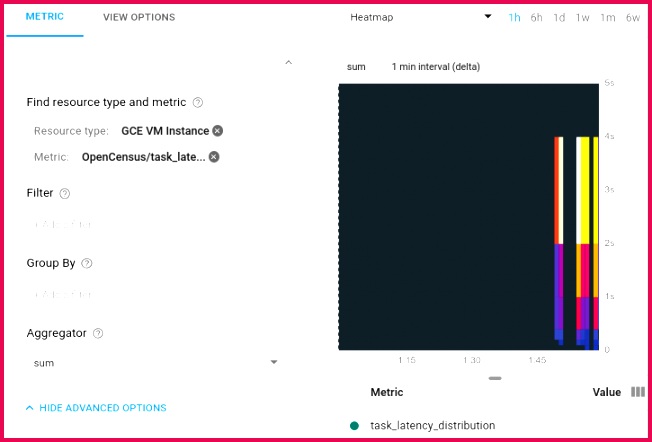Open the legend columns icon next to Value
This screenshot has height=442, width=652.
pos(638,392)
